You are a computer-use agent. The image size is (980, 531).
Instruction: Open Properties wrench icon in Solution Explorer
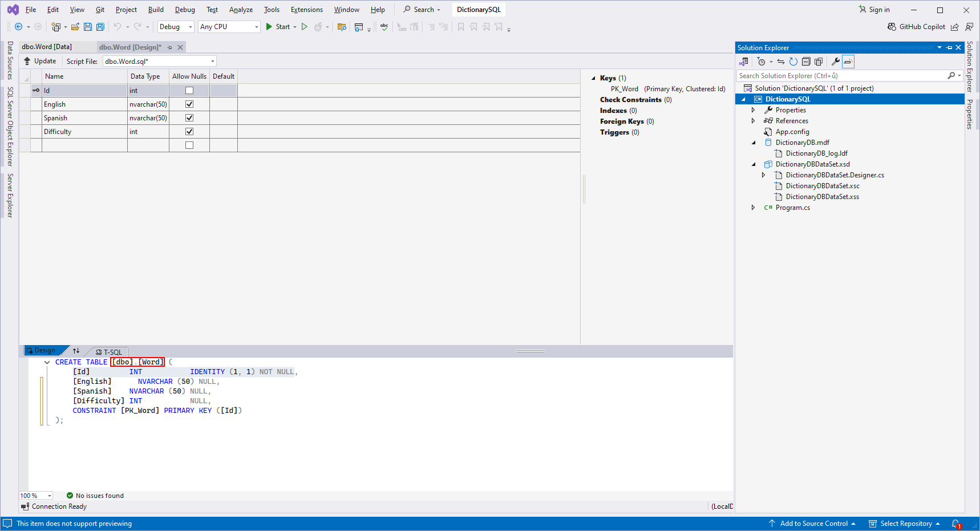(x=835, y=62)
